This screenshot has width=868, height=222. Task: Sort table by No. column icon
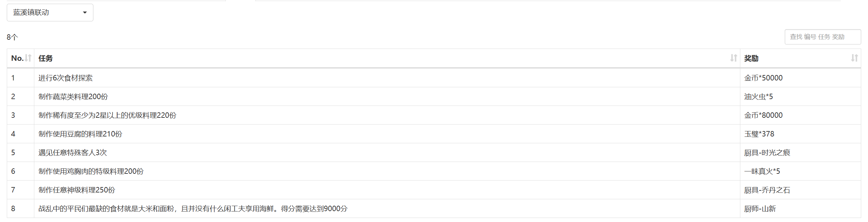pos(28,58)
